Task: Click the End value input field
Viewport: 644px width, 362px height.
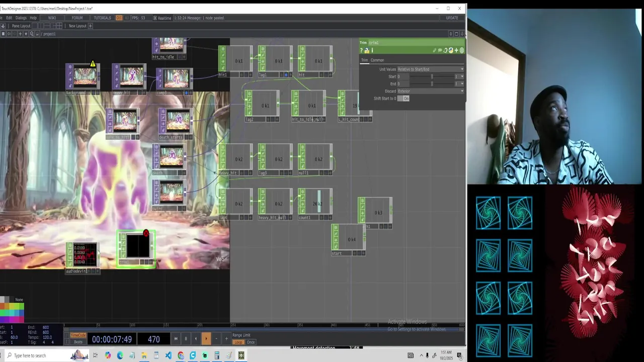Action: (x=403, y=83)
